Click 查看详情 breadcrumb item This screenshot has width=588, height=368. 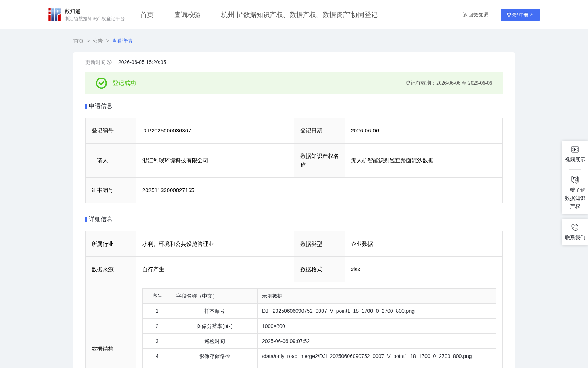pyautogui.click(x=122, y=41)
